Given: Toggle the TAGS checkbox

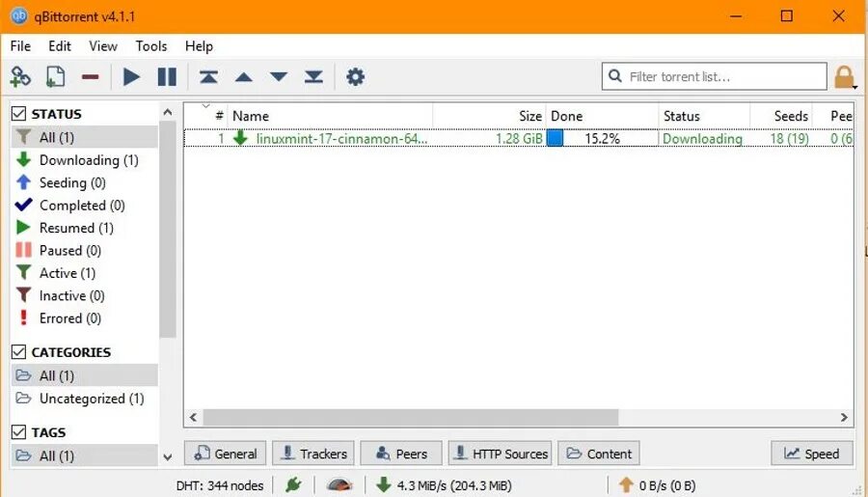Looking at the screenshot, I should [x=18, y=432].
